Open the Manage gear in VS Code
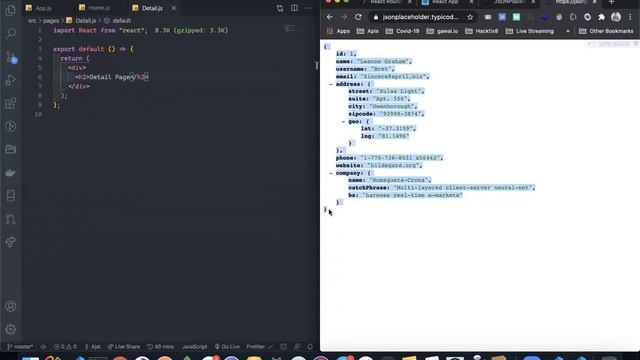Image resolution: width=640 pixels, height=360 pixels. 11,329
